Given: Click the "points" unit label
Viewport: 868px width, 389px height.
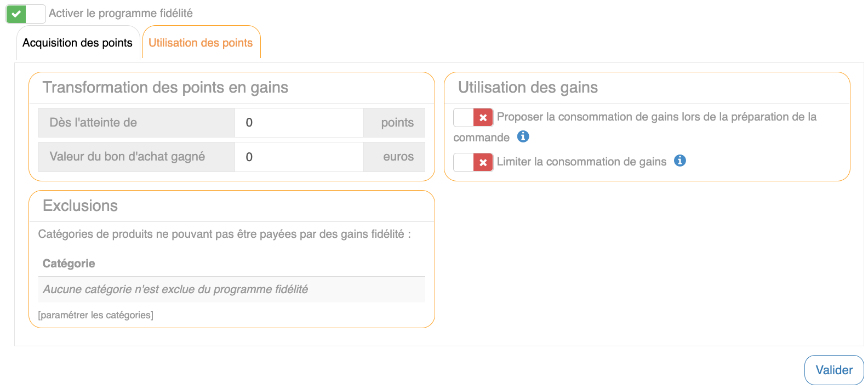Looking at the screenshot, I should pyautogui.click(x=397, y=123).
